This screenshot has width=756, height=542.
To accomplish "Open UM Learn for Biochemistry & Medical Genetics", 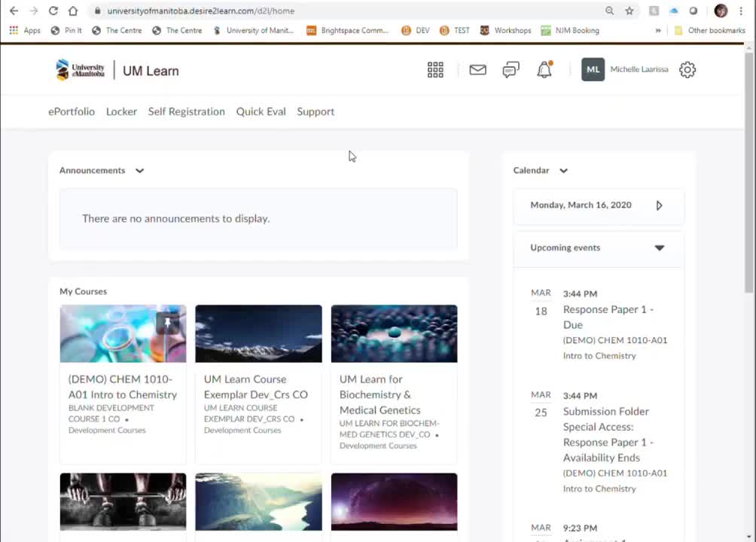I will 380,394.
